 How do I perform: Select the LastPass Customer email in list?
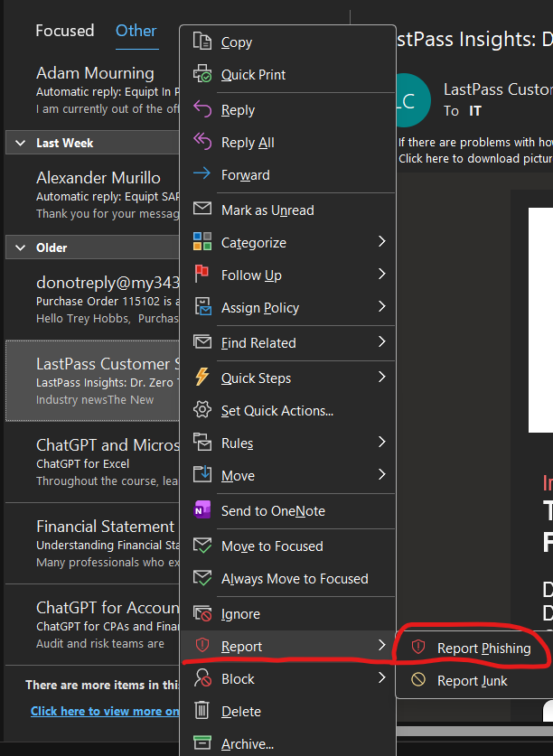coord(93,381)
